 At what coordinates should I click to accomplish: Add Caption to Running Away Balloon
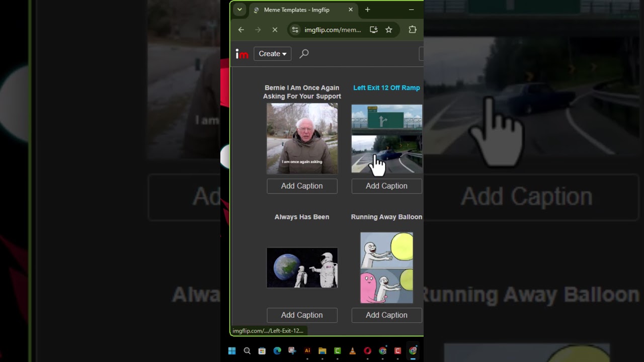click(386, 315)
